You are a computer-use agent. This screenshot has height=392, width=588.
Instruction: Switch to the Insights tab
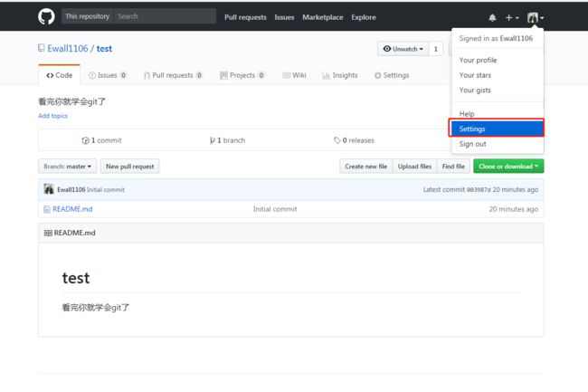[340, 75]
